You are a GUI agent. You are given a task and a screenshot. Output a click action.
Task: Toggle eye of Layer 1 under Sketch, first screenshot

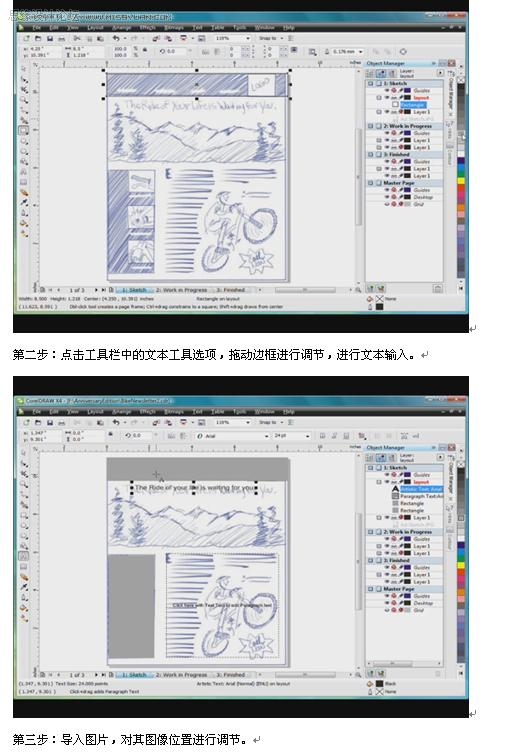[x=386, y=112]
